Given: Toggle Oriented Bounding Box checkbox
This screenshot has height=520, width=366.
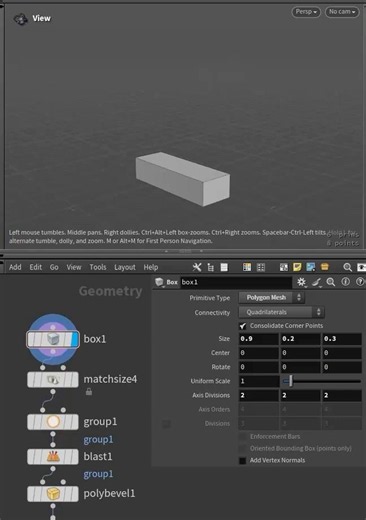Looking at the screenshot, I should click(x=243, y=449).
